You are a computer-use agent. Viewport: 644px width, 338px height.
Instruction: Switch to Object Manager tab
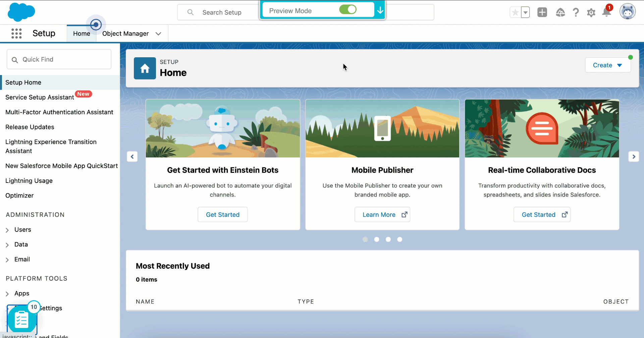[x=125, y=33]
